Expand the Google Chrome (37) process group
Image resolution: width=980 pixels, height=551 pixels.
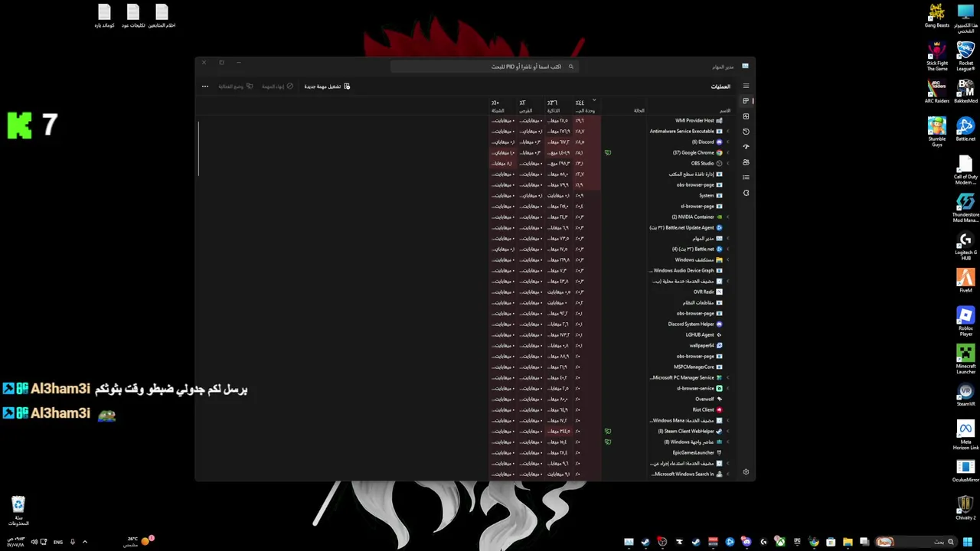point(728,152)
